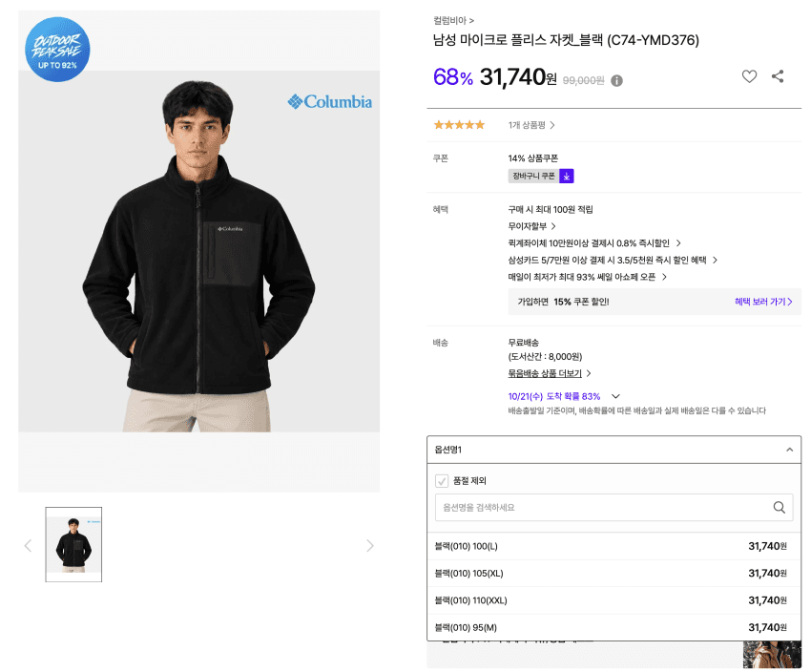Download the 장바구니 쿠폰 coupon

pos(567,177)
